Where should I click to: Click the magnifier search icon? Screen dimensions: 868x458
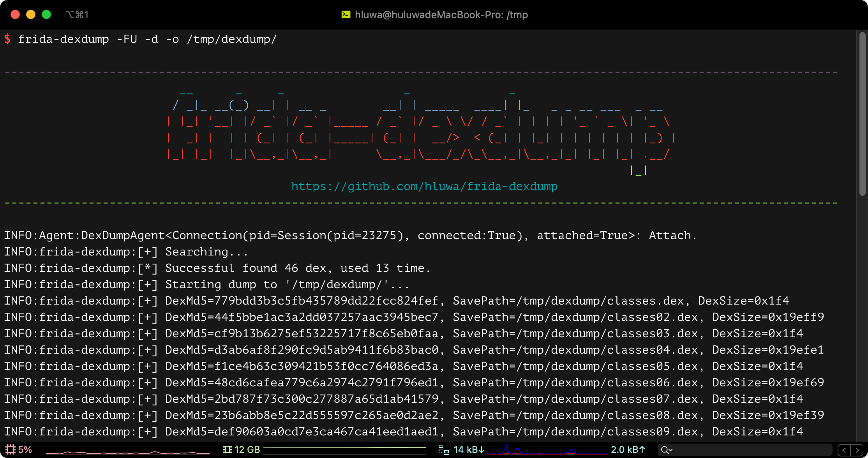coord(664,450)
